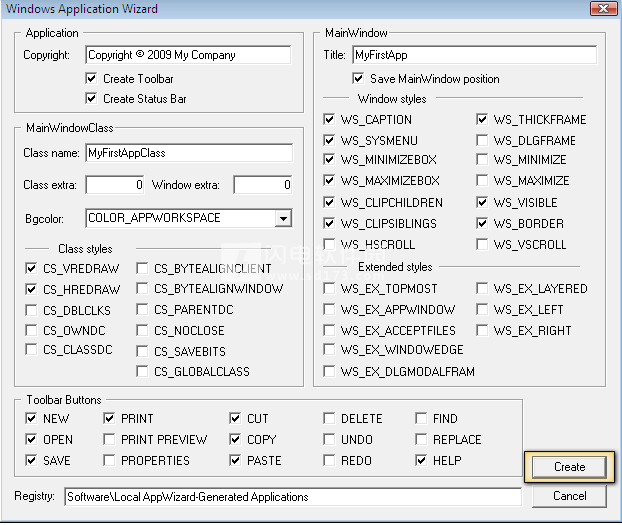Click the Window extra number field
This screenshot has width=622, height=525.
pos(263,185)
